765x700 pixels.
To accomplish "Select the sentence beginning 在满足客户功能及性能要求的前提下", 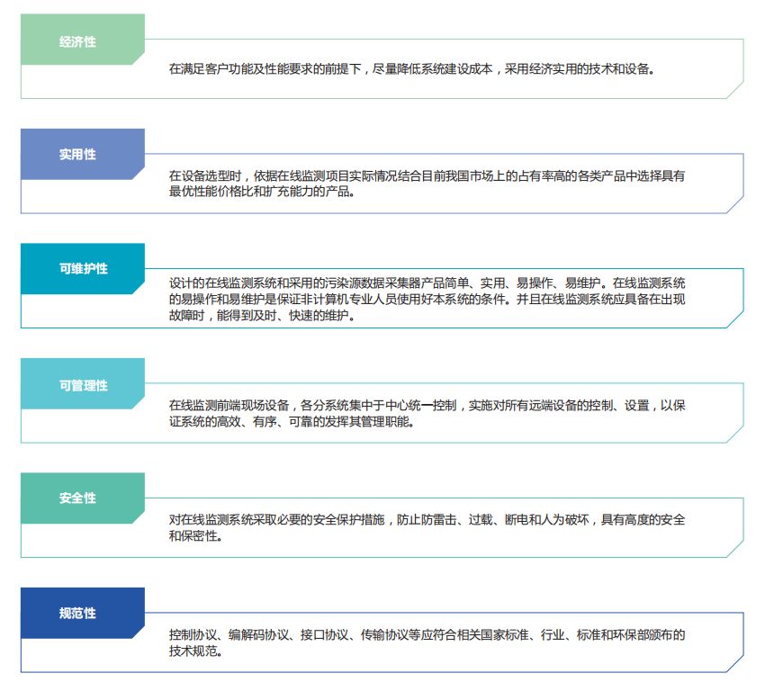I will click(x=412, y=69).
